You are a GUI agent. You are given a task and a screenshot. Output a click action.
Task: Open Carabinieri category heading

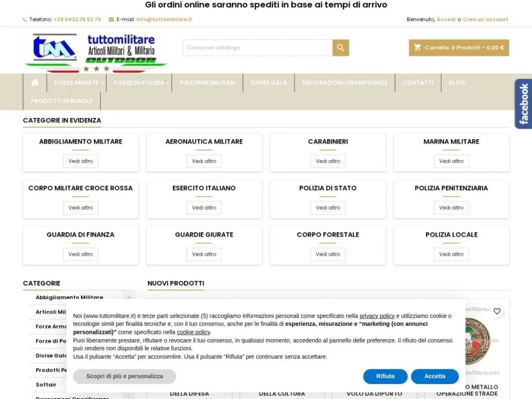(x=328, y=141)
